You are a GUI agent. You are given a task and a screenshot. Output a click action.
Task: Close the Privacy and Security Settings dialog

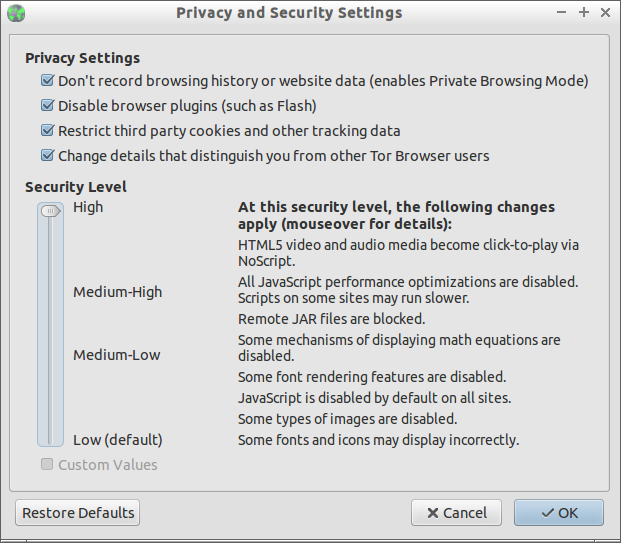coord(605,13)
